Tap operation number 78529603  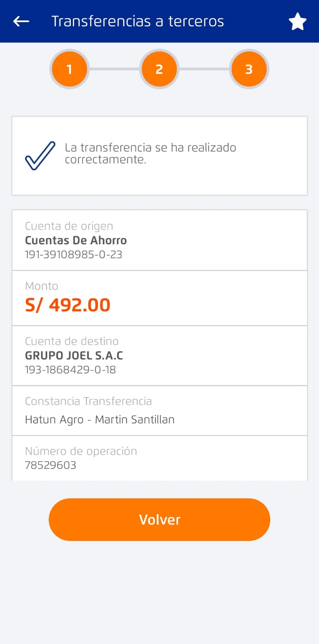tap(50, 465)
